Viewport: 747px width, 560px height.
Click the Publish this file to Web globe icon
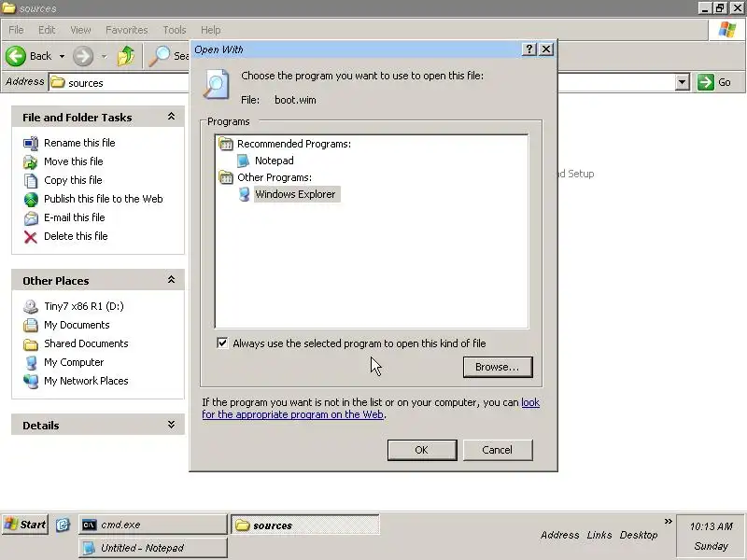(x=31, y=199)
